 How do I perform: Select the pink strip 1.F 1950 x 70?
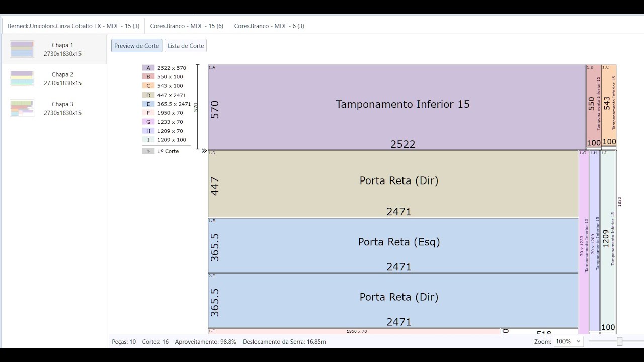tap(354, 331)
